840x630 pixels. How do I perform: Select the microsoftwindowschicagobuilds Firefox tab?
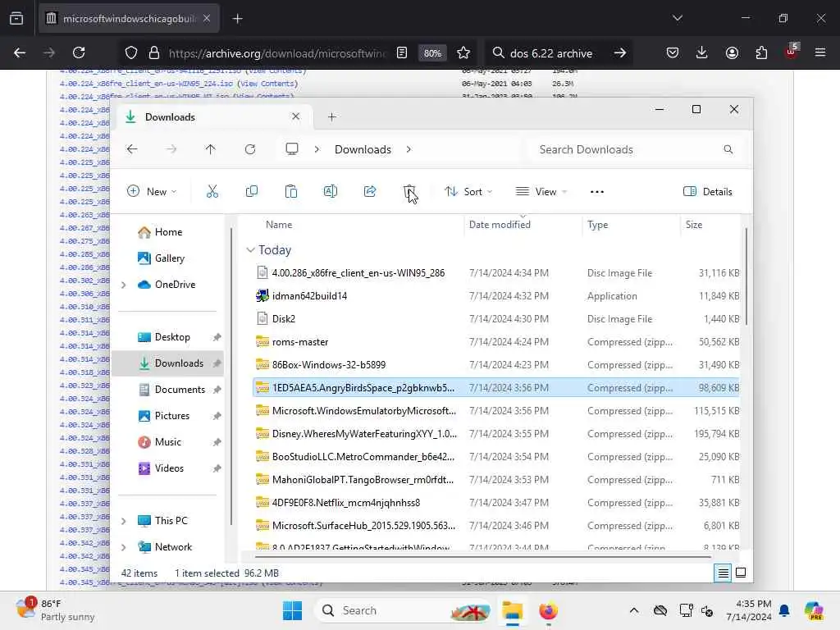(129, 19)
